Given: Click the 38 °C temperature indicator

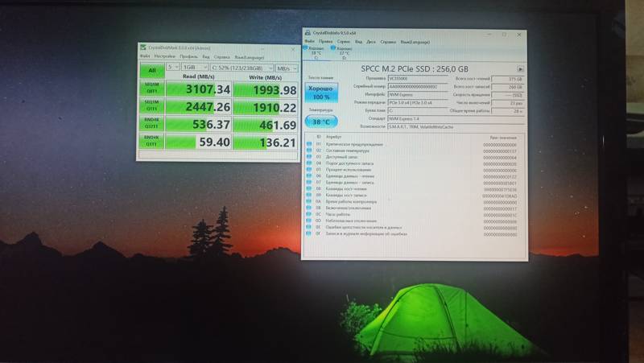Looking at the screenshot, I should click(320, 122).
